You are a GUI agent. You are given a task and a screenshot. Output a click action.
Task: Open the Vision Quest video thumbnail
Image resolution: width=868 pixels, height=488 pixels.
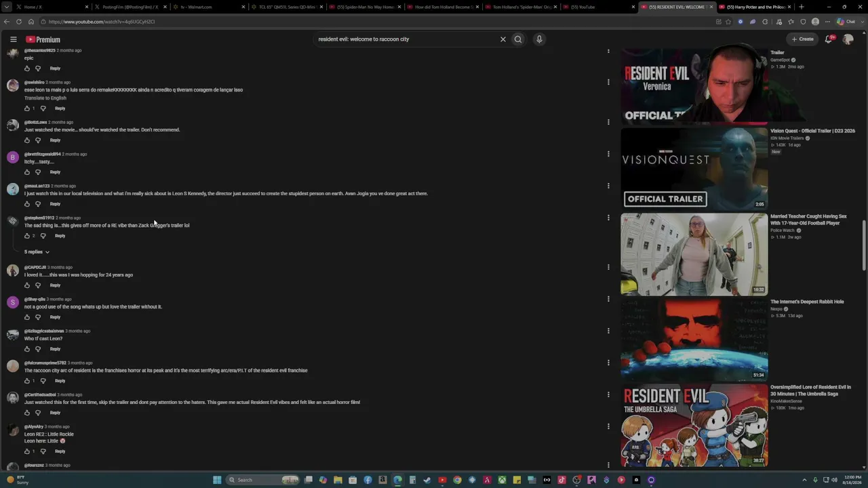[694, 168]
